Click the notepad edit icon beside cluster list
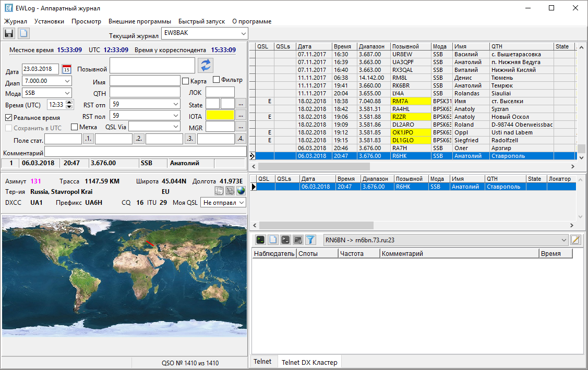 575,240
